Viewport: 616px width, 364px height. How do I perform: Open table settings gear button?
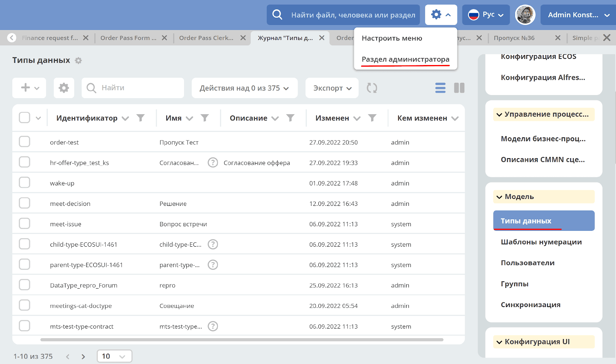pyautogui.click(x=64, y=88)
